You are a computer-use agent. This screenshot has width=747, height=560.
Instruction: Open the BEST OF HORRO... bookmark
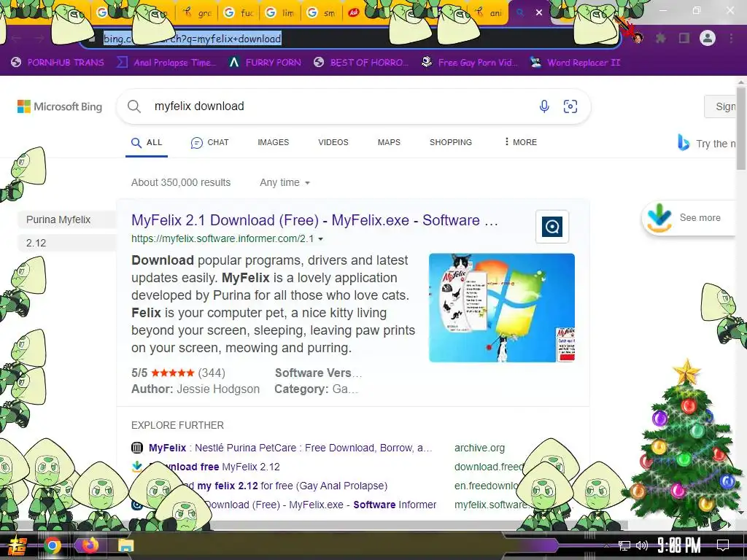pos(361,63)
